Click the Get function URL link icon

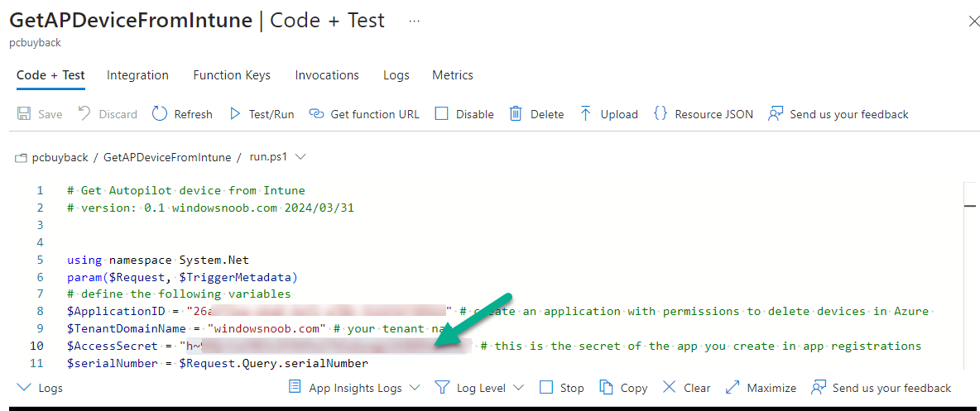318,113
